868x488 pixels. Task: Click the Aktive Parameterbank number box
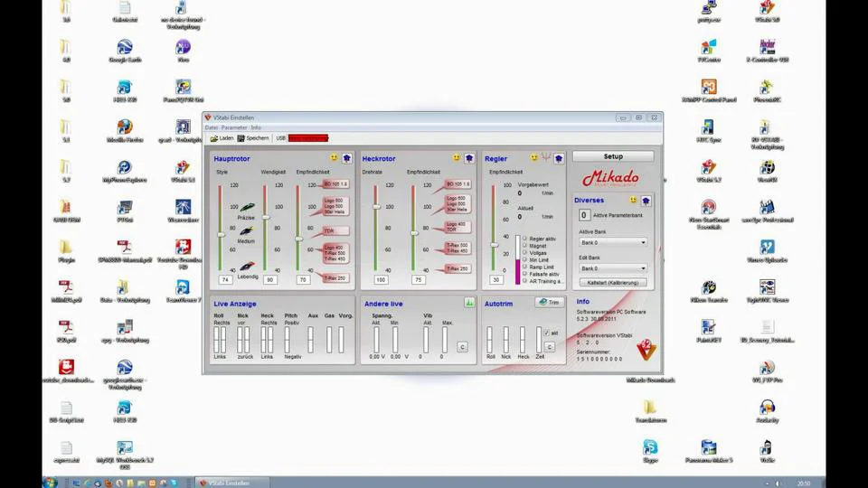[x=584, y=215]
